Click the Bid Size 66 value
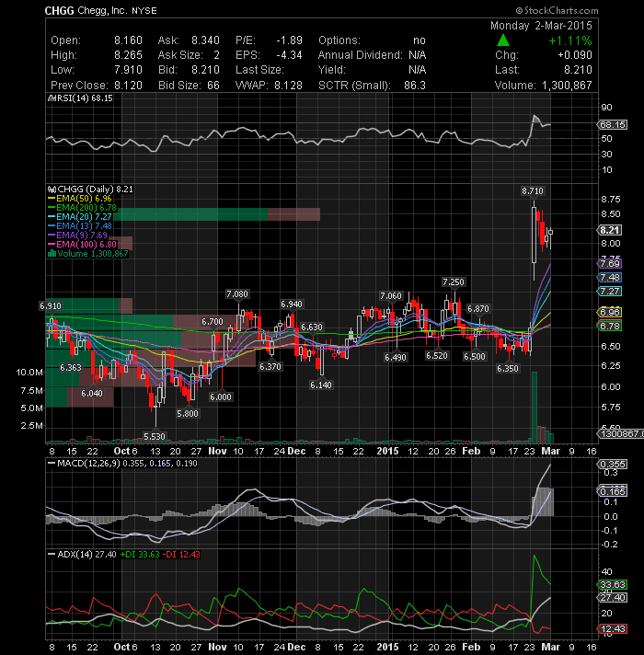 pyautogui.click(x=213, y=86)
